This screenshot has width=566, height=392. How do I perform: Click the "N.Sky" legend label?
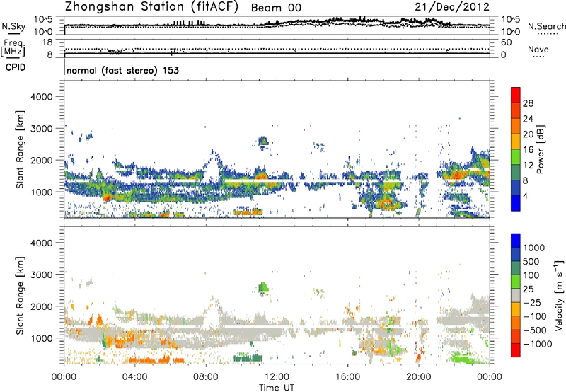pos(13,26)
